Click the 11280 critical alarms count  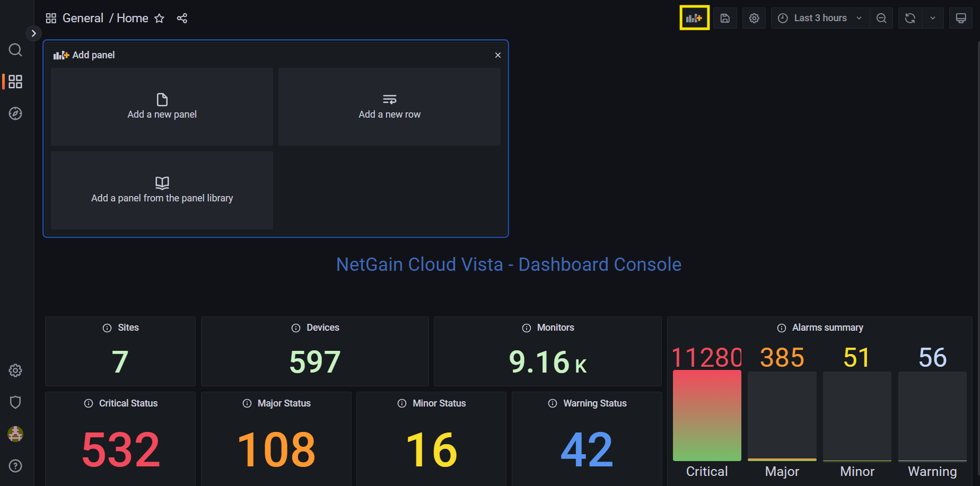pos(707,358)
